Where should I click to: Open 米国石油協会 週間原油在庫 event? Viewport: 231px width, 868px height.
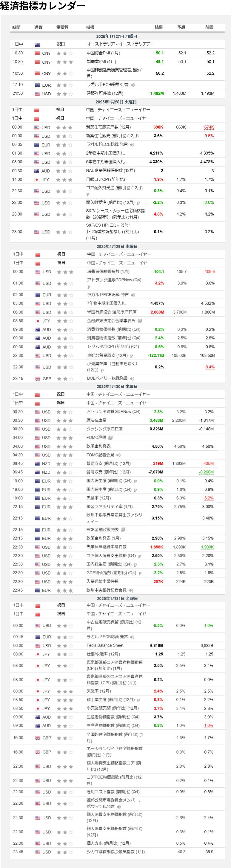click(x=112, y=312)
